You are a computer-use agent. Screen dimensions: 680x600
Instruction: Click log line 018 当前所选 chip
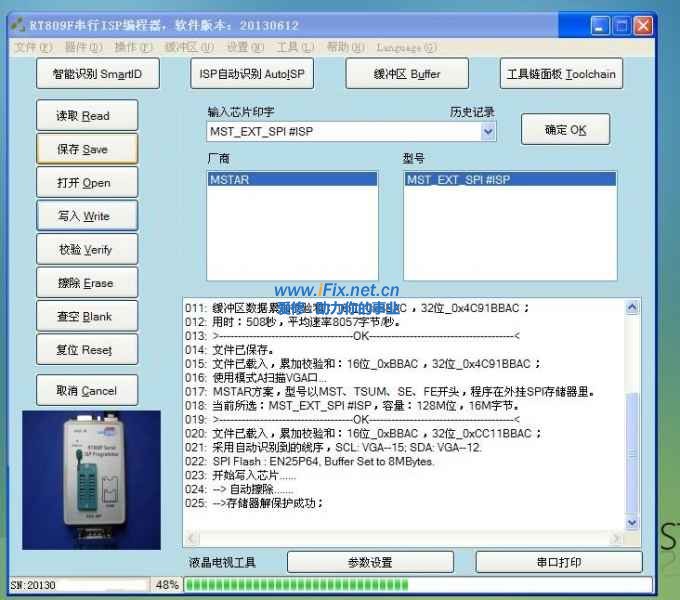click(x=352, y=405)
